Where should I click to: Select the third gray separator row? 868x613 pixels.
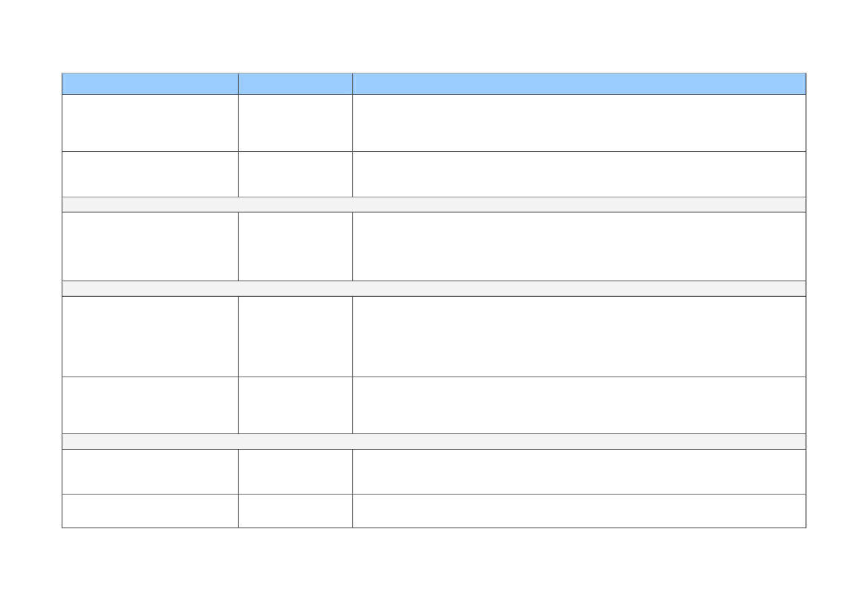click(434, 442)
